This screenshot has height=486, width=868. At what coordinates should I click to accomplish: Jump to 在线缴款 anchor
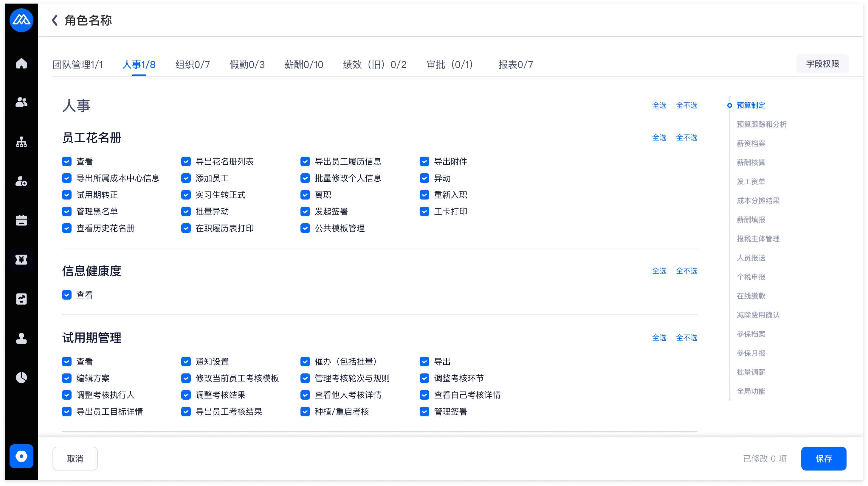[751, 296]
